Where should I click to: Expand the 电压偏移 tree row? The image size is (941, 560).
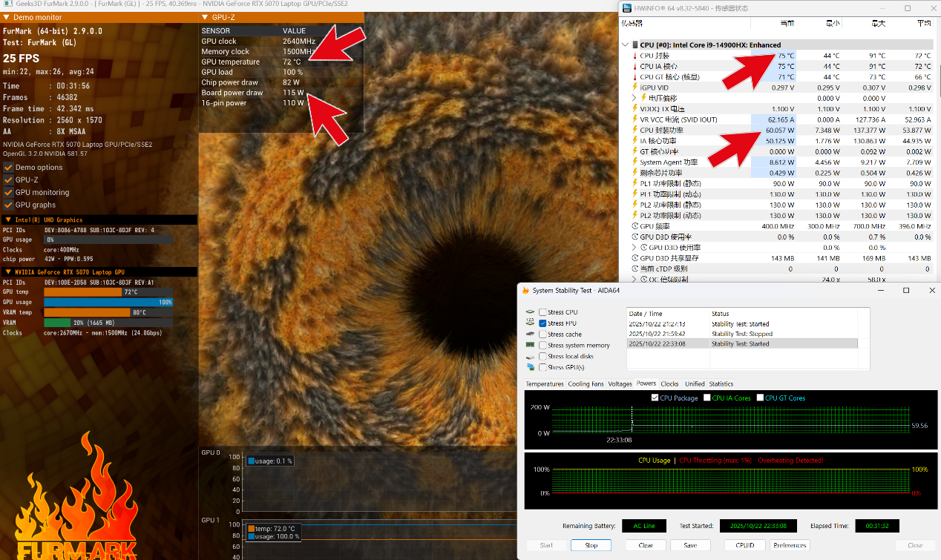click(x=634, y=98)
